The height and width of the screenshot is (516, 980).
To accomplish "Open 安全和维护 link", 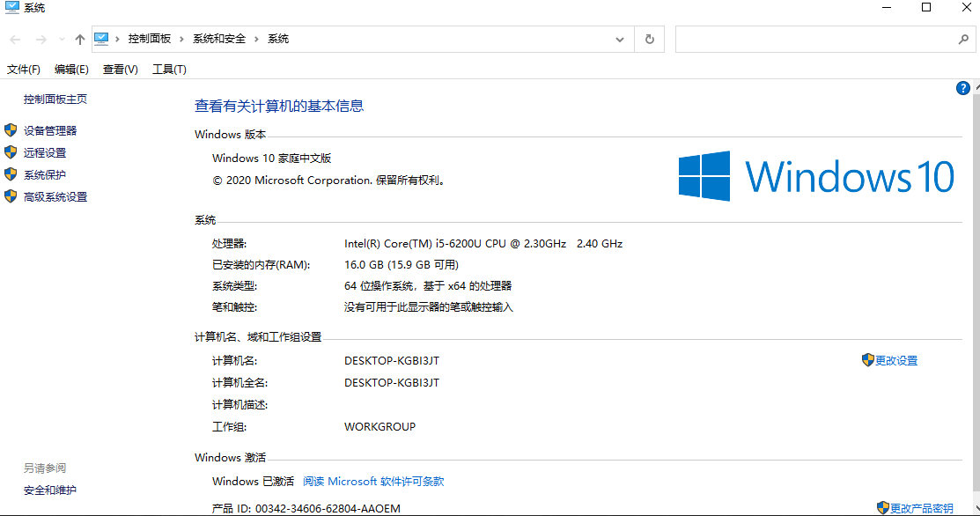I will click(x=50, y=490).
